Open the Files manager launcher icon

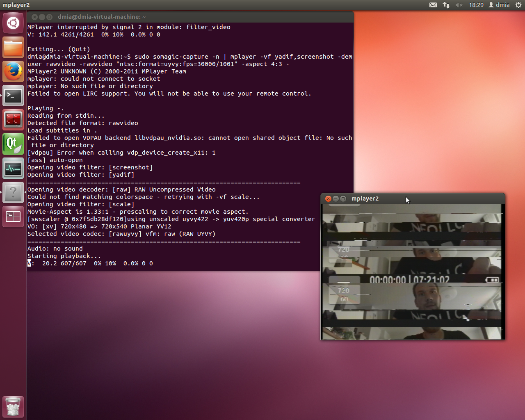tap(13, 47)
